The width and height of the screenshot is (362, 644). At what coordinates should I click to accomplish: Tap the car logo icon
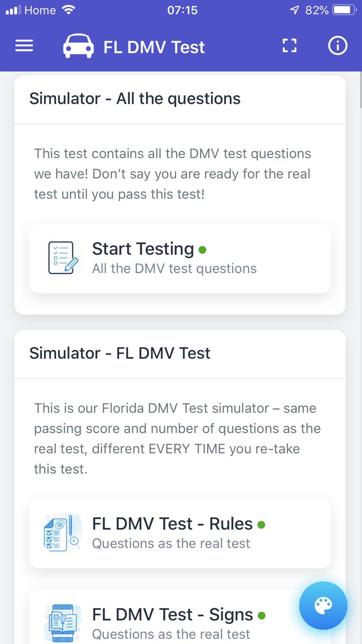coord(78,46)
